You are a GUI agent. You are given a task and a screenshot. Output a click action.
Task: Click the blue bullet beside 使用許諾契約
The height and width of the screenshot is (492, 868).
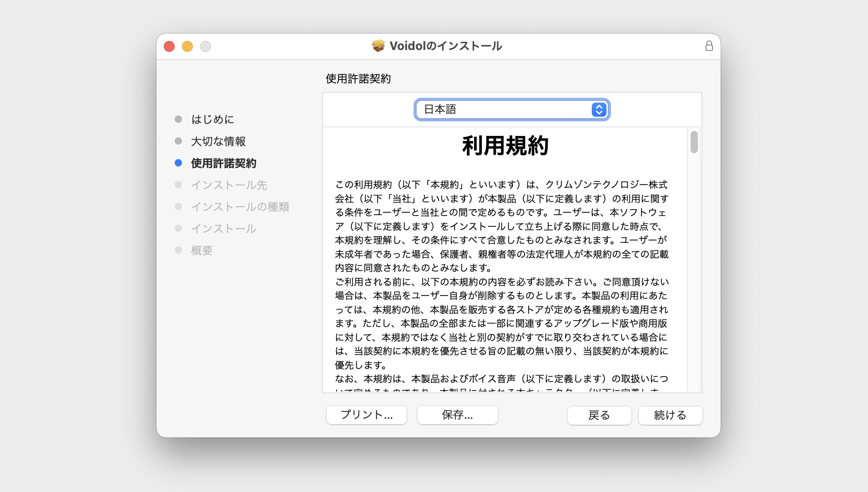pos(178,163)
